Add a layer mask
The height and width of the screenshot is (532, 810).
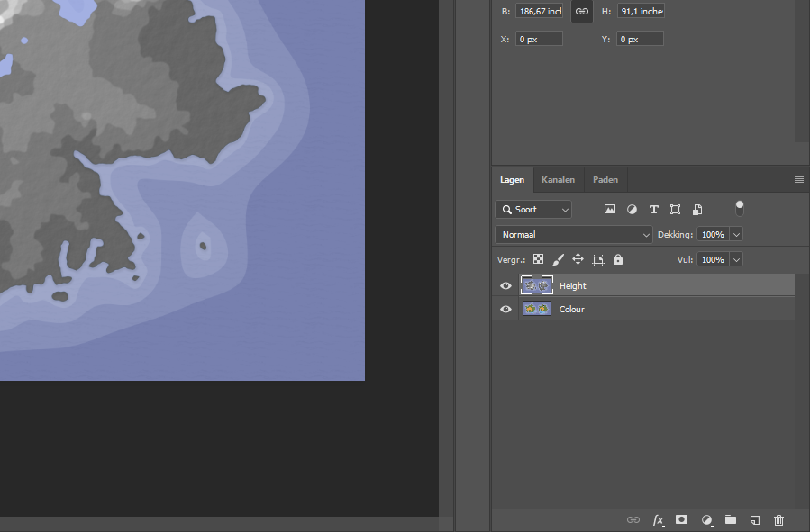[681, 519]
